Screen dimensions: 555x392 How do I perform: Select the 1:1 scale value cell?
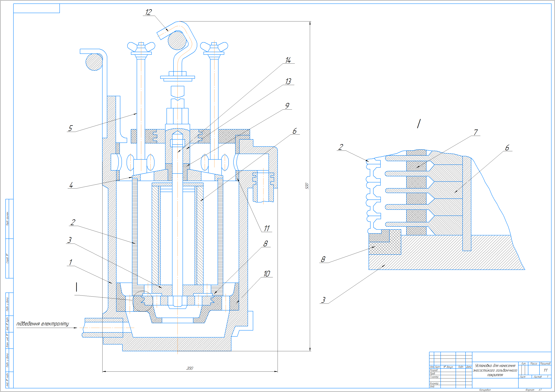[545, 370]
